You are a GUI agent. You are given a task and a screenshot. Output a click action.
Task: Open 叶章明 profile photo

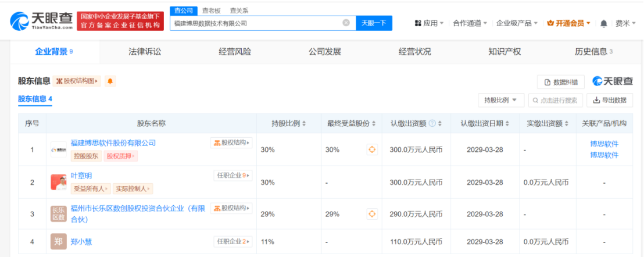pyautogui.click(x=58, y=182)
